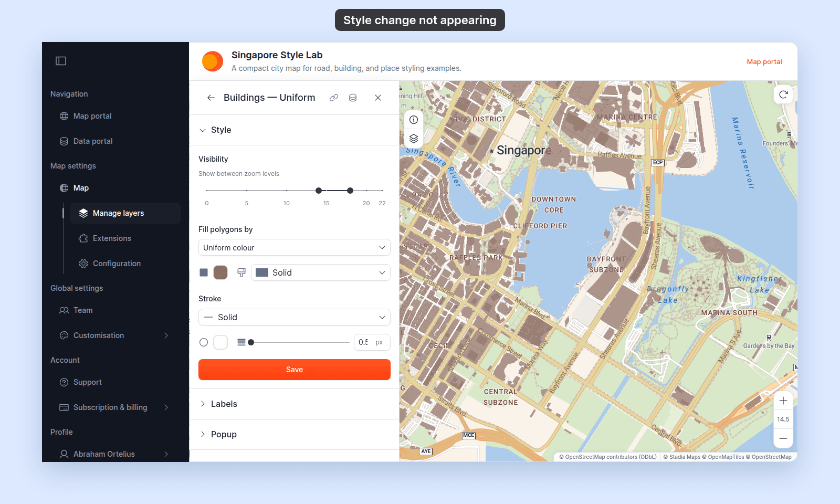Follow the Map portal link in the header
840x504 pixels.
coord(764,62)
